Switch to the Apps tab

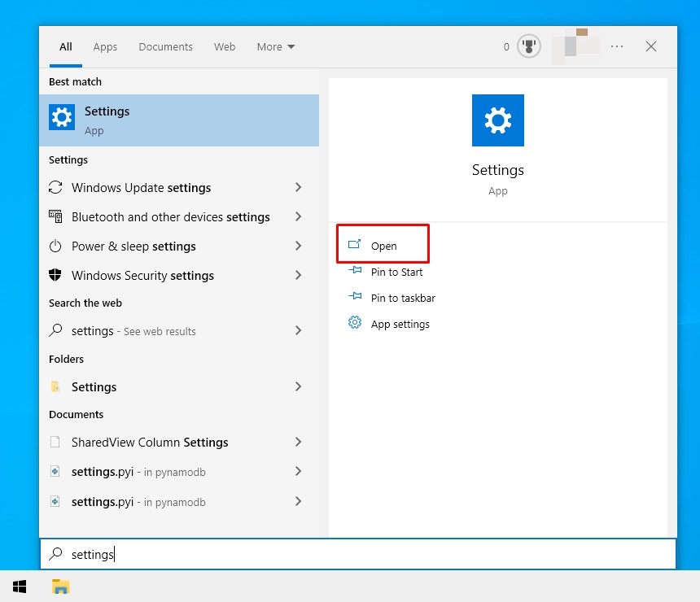point(105,46)
